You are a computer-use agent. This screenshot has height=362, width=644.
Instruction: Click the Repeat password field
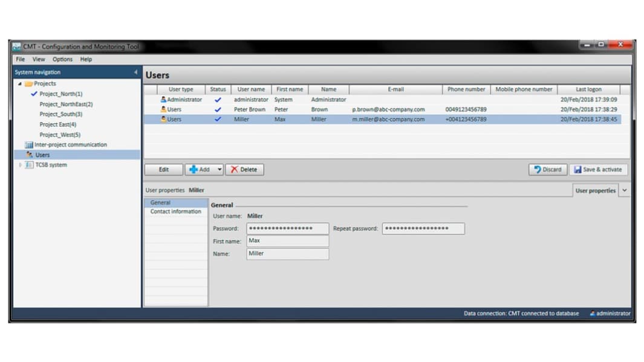click(423, 228)
